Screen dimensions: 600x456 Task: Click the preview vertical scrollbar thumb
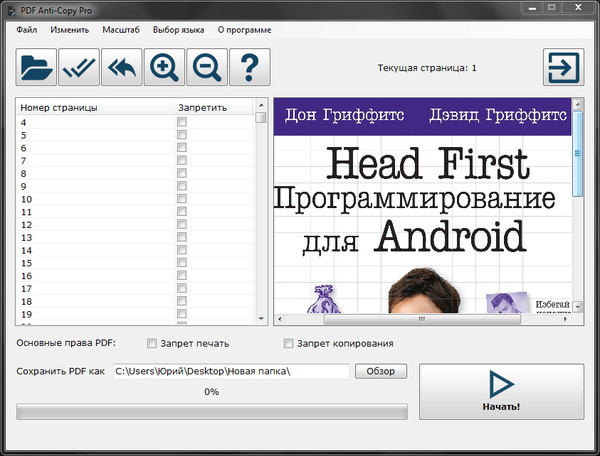(x=578, y=153)
